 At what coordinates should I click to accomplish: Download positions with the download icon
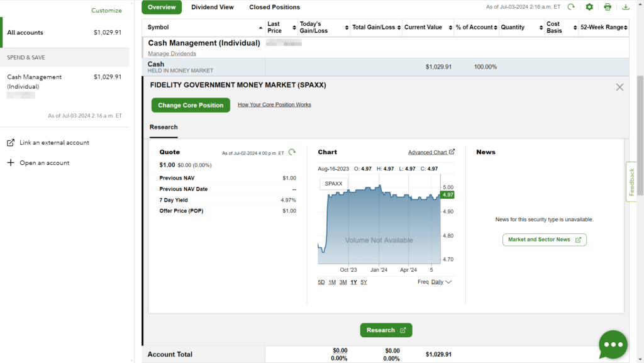[x=626, y=7]
